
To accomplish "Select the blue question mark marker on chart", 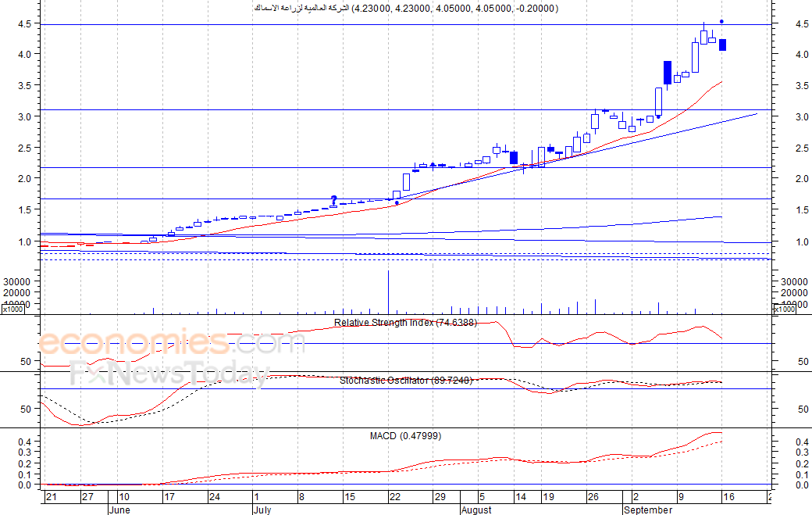I will (x=334, y=200).
